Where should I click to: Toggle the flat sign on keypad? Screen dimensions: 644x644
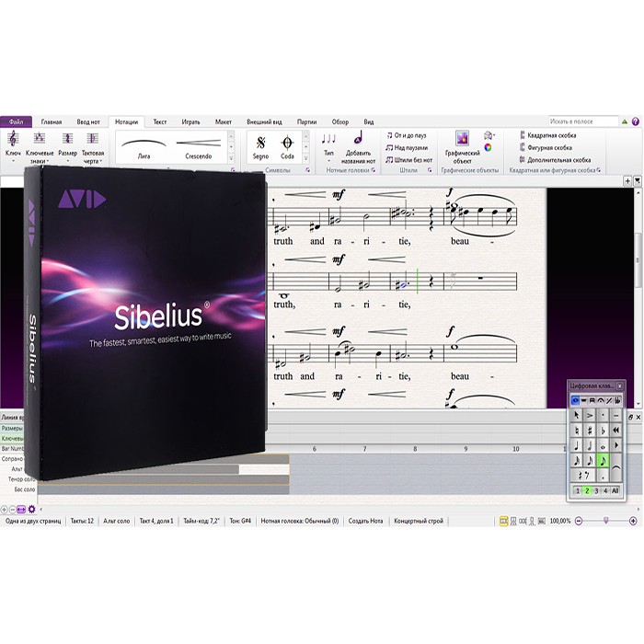tap(603, 430)
